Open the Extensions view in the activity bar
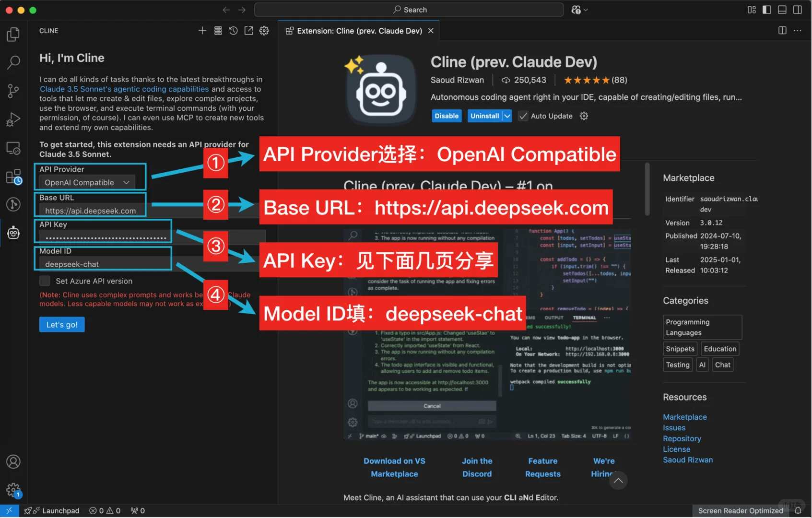 [13, 177]
